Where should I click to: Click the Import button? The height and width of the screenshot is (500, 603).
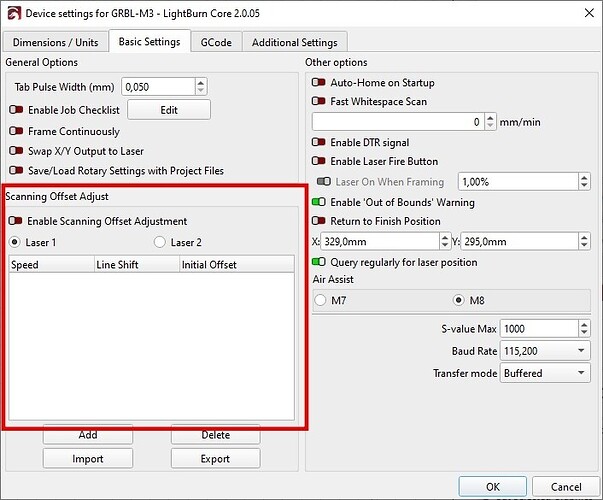coord(88,458)
